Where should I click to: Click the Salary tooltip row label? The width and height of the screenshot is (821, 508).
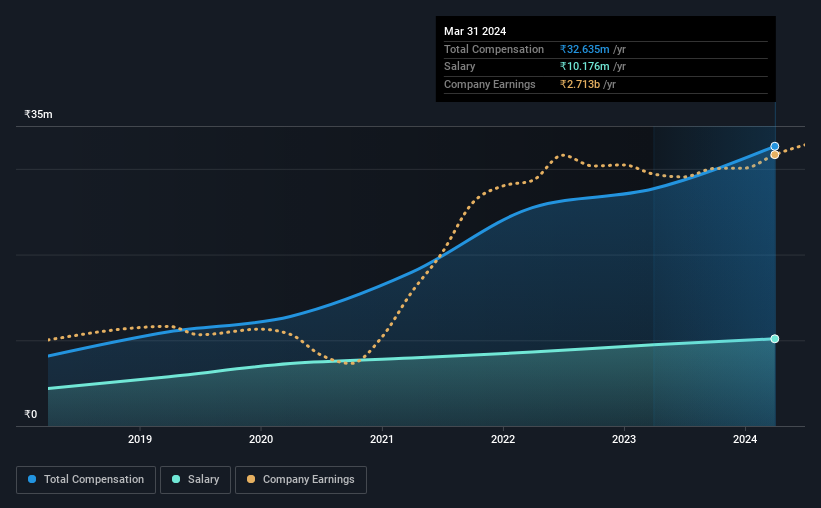point(460,67)
